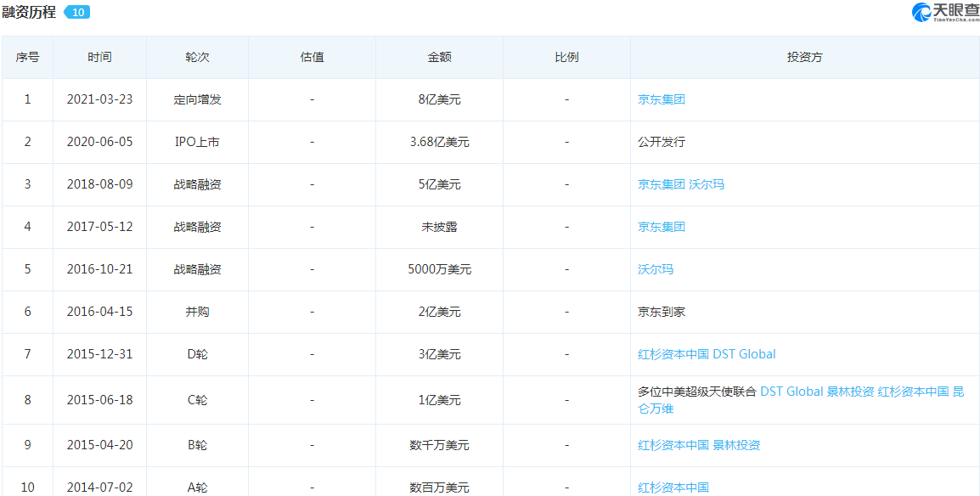Select the 轮次 column header
The width and height of the screenshot is (980, 496).
pyautogui.click(x=197, y=57)
